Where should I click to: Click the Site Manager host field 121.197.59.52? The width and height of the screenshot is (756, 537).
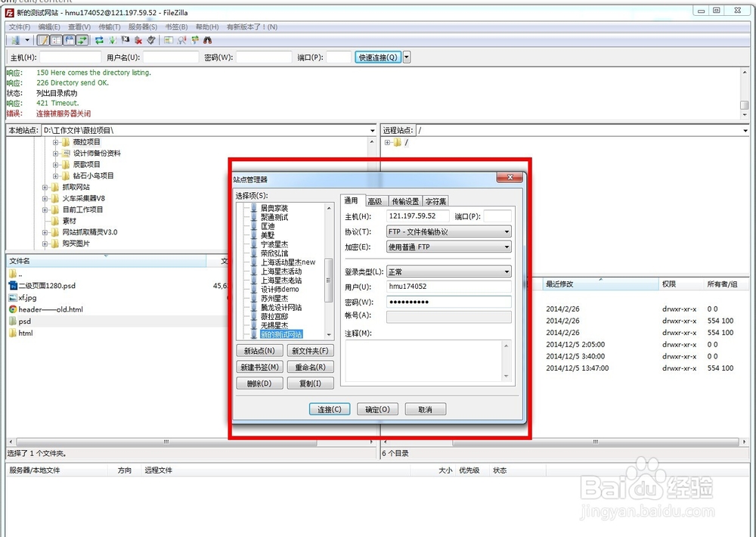tap(417, 216)
